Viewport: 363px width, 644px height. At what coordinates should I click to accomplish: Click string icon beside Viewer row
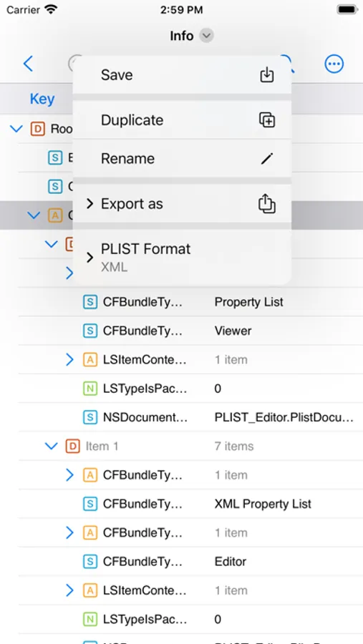click(x=90, y=331)
